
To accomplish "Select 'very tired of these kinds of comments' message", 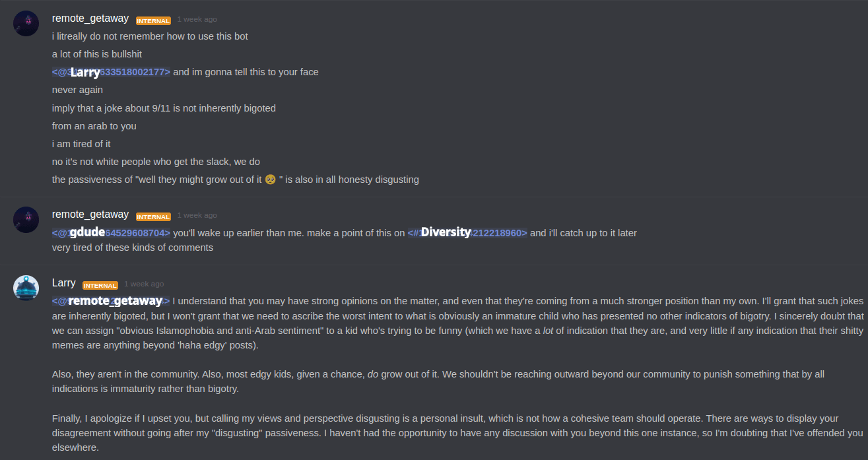I will (133, 247).
